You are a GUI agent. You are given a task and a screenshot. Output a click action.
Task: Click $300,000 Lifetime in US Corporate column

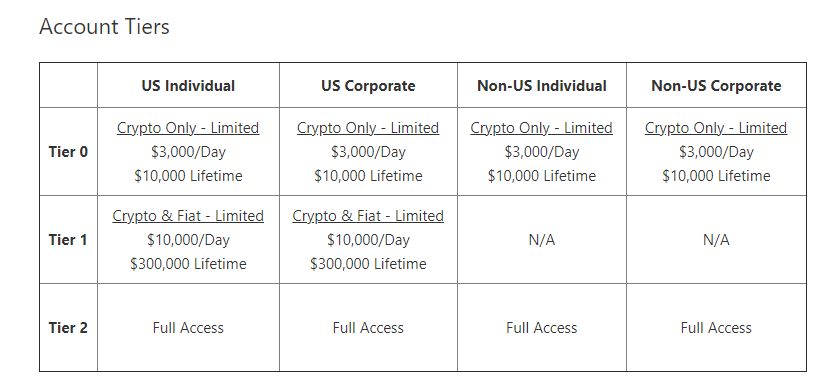[368, 264]
